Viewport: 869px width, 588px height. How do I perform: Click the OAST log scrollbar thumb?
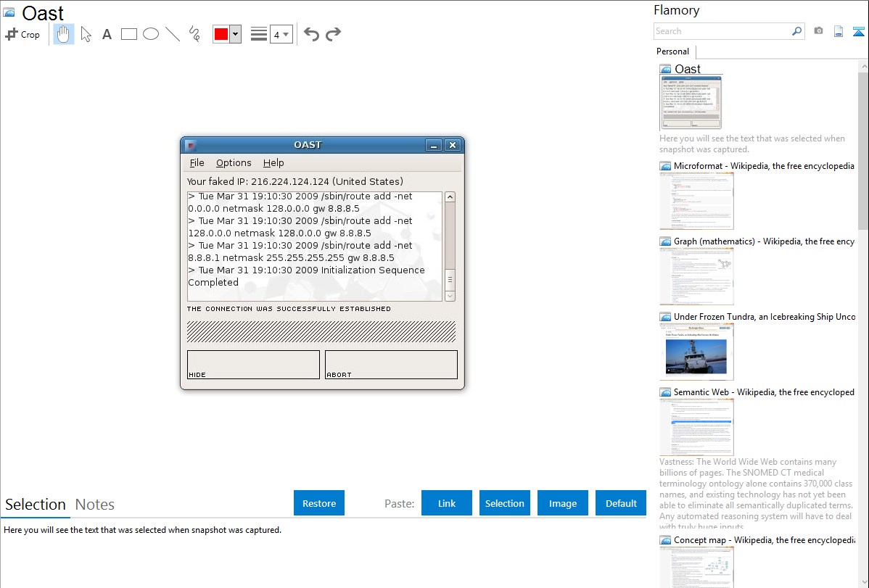pyautogui.click(x=450, y=280)
